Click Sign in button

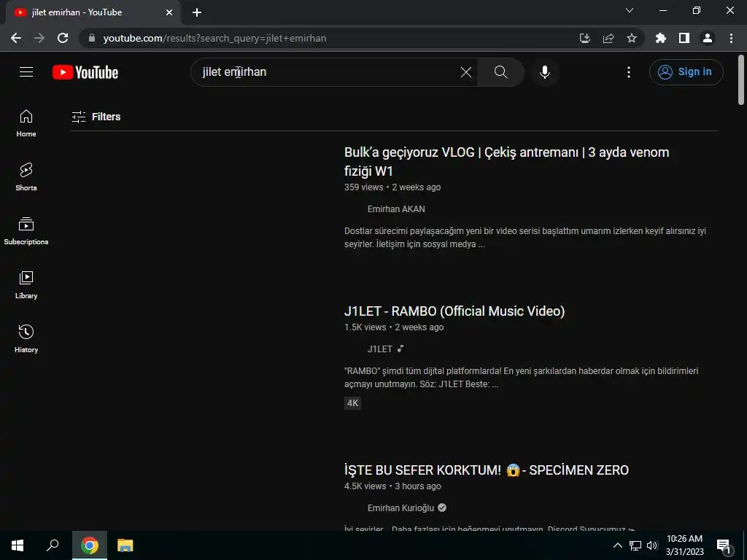(x=686, y=72)
